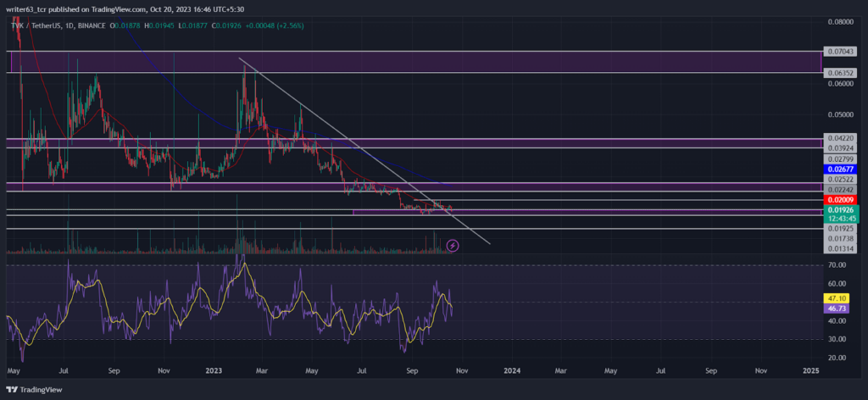Click the 0.06000 axis value
Viewport: 868px width, 400px height.
840,84
